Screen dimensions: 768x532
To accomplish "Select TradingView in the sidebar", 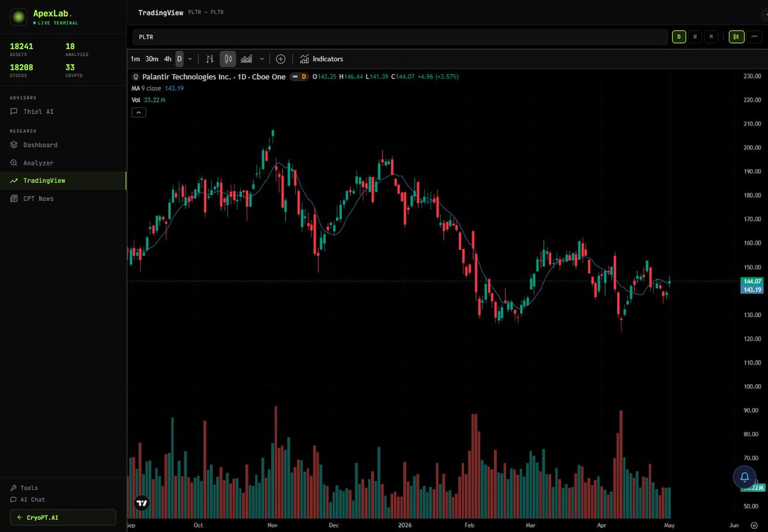I will [63, 181].
